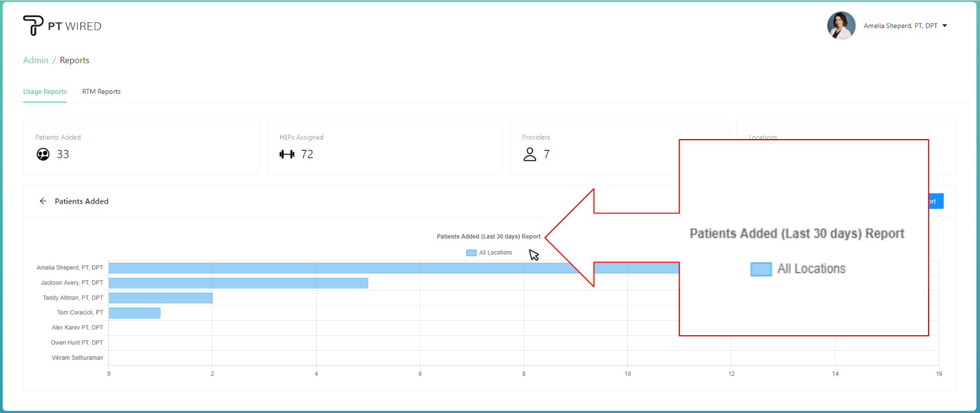Click the HEPs Assigned dumbbell icon
Screen dimensions: 980x413
point(286,154)
